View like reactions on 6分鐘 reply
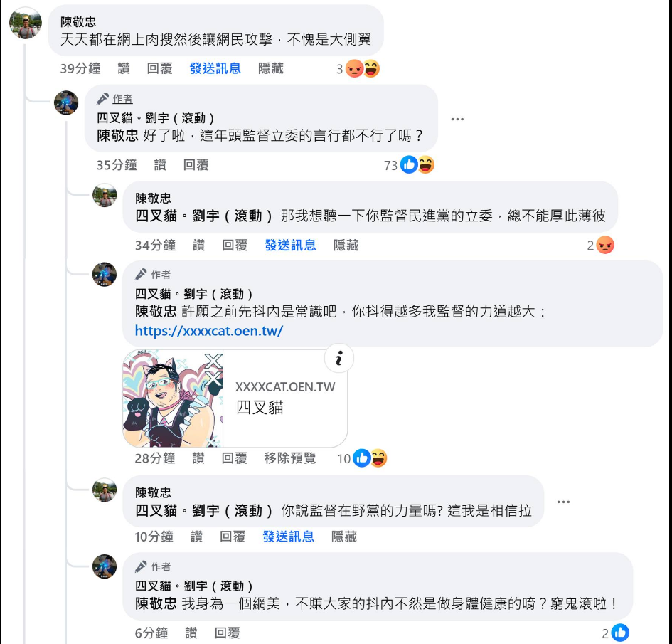 coord(615,633)
